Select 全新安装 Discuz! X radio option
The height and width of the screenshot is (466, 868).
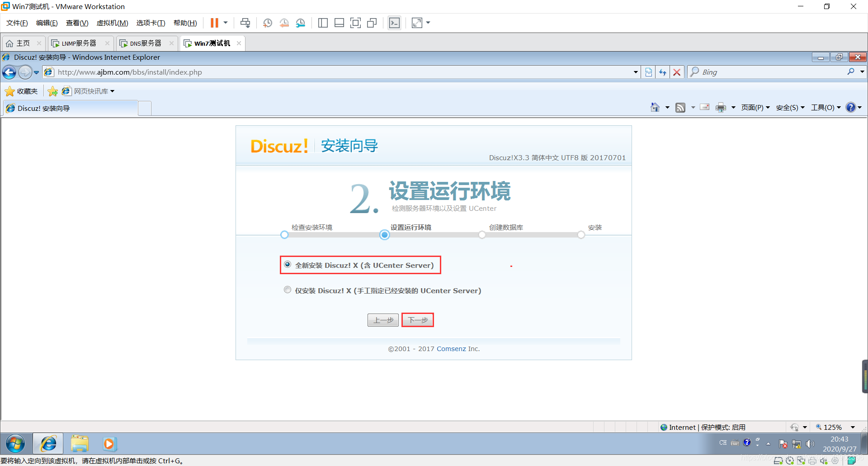(288, 265)
